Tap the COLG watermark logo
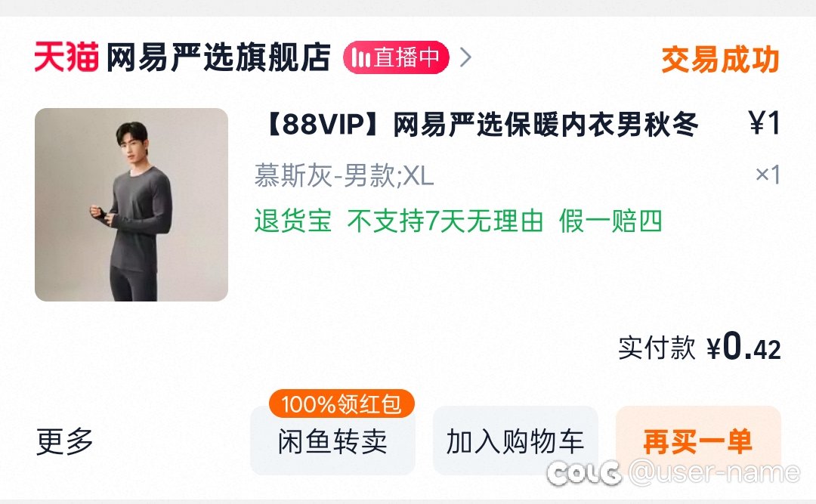816x504 pixels. tap(584, 473)
